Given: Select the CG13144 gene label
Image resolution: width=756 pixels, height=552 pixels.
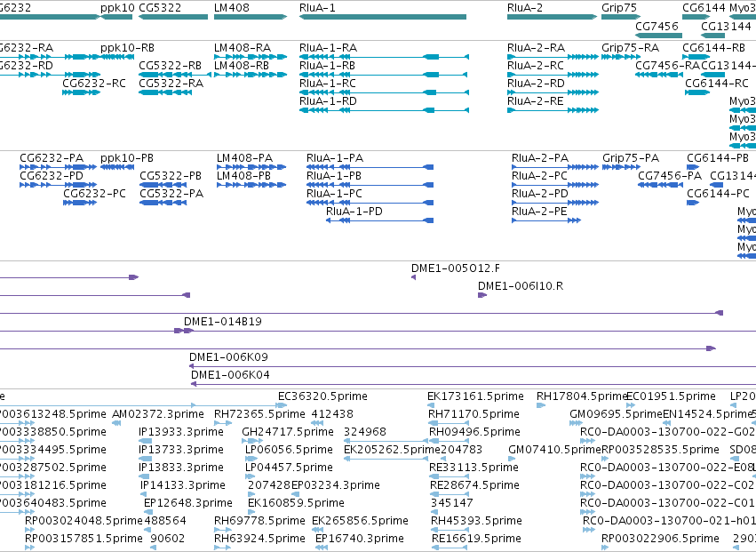Looking at the screenshot, I should 726,26.
